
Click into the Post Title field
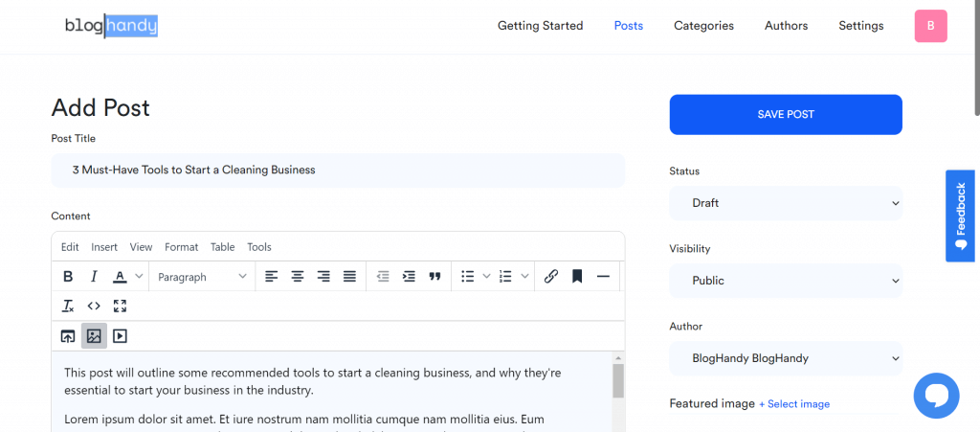(x=338, y=171)
